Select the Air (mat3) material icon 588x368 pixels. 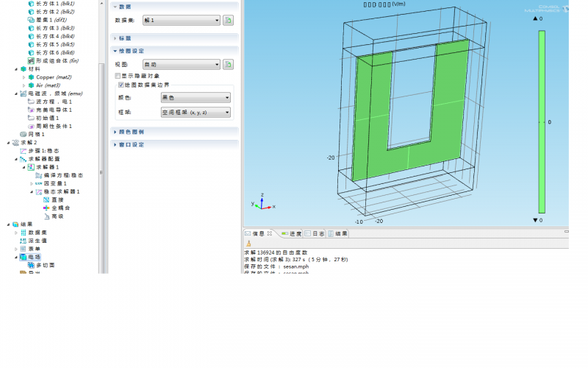pyautogui.click(x=32, y=85)
